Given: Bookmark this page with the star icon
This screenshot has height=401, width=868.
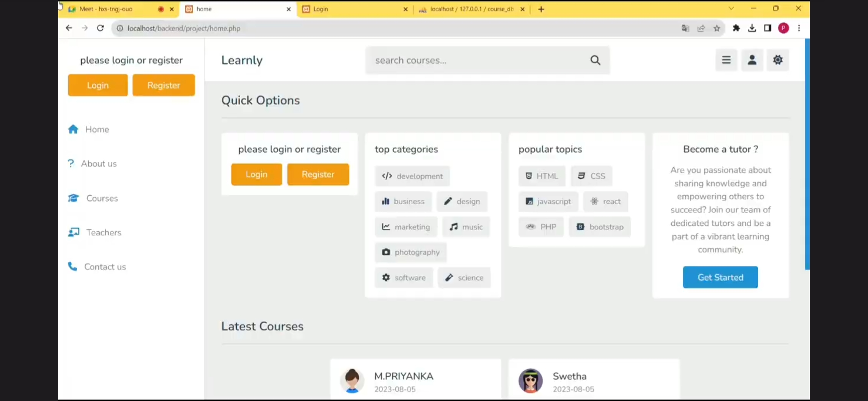Looking at the screenshot, I should pyautogui.click(x=717, y=28).
